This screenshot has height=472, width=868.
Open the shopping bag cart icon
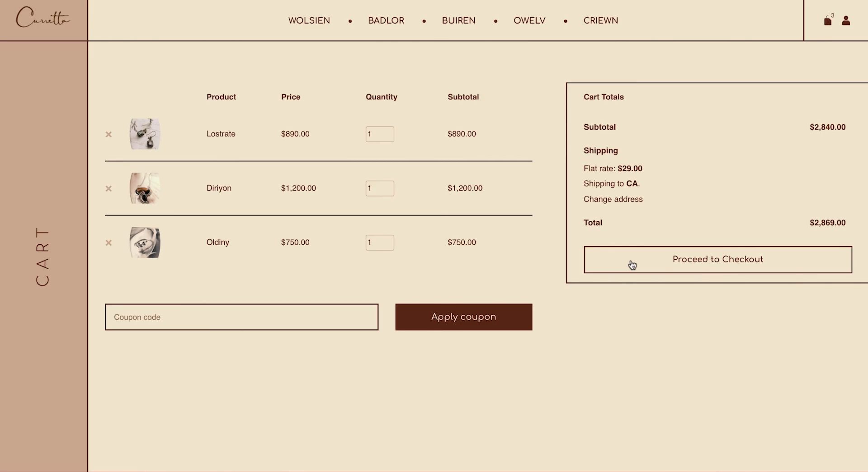pos(828,20)
